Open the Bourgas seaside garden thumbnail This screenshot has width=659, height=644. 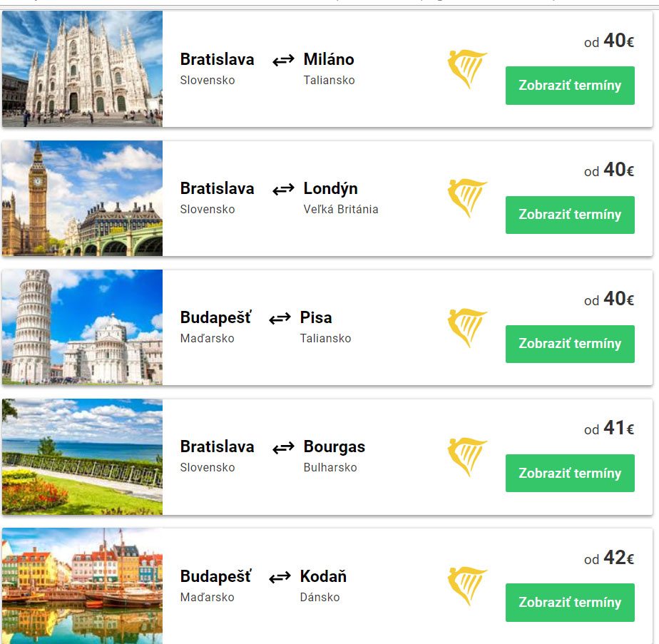[82, 457]
